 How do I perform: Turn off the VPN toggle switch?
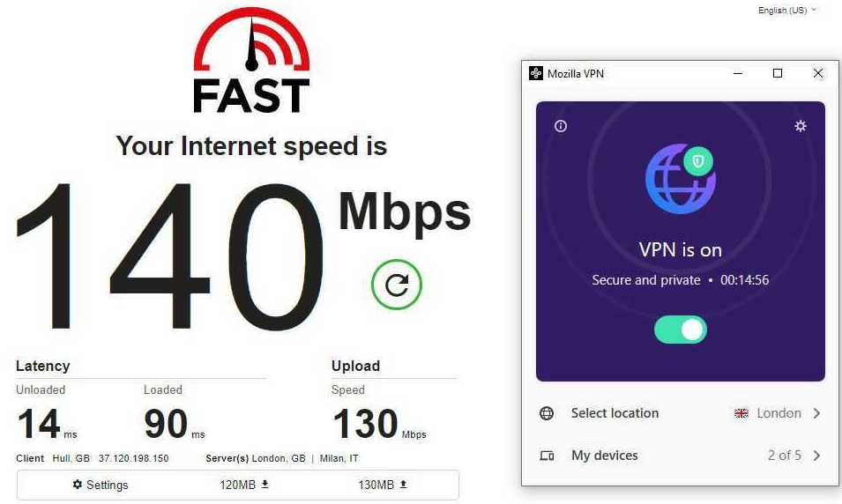pos(681,330)
